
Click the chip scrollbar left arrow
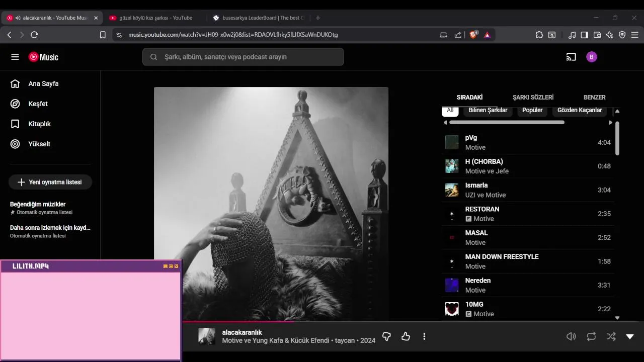(x=445, y=122)
